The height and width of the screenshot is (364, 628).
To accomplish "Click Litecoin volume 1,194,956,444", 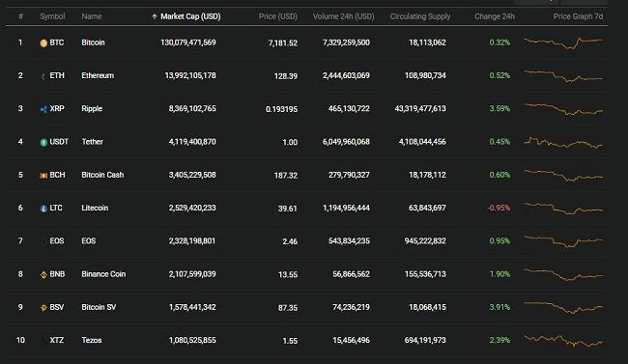I will (x=346, y=208).
